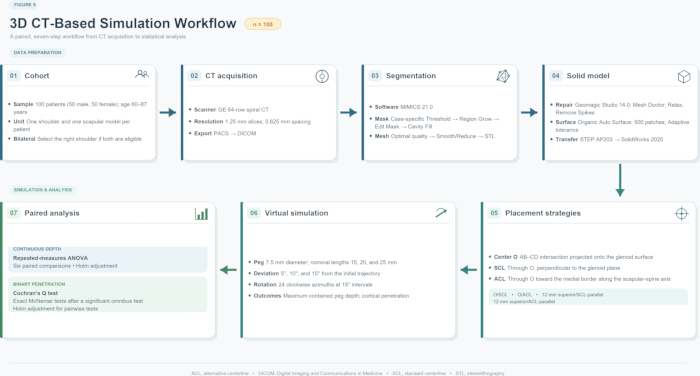Click the Exact McNemar tests line
The image size is (700, 376).
click(78, 301)
